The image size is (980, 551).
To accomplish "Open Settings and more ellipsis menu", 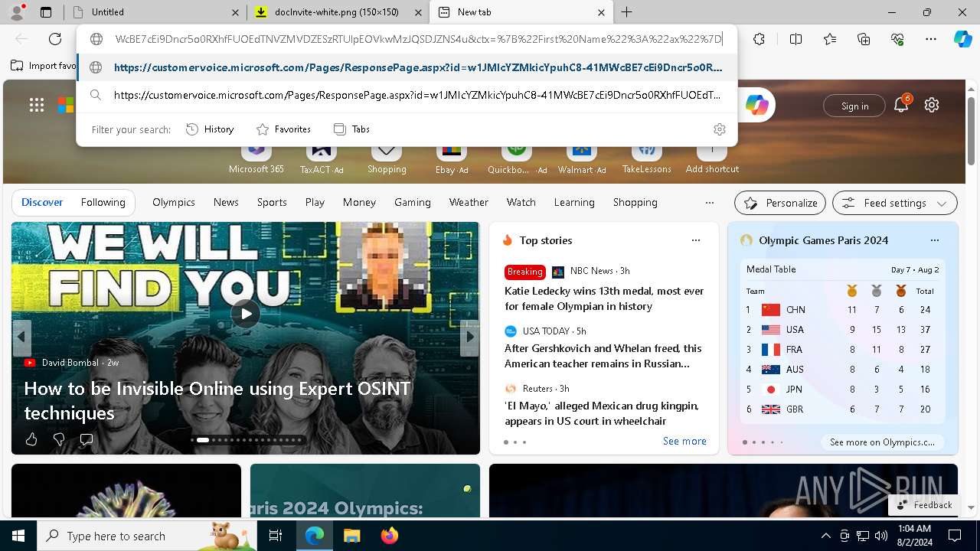I will [931, 39].
